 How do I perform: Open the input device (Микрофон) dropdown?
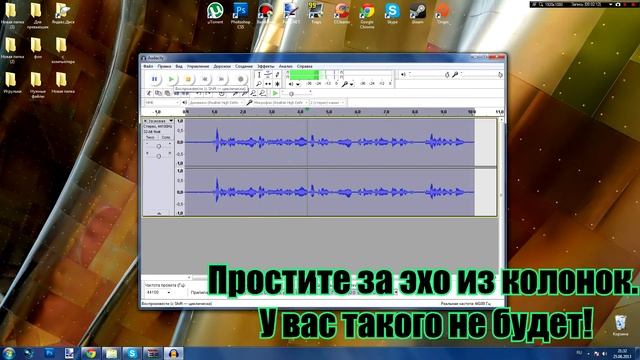click(x=281, y=102)
